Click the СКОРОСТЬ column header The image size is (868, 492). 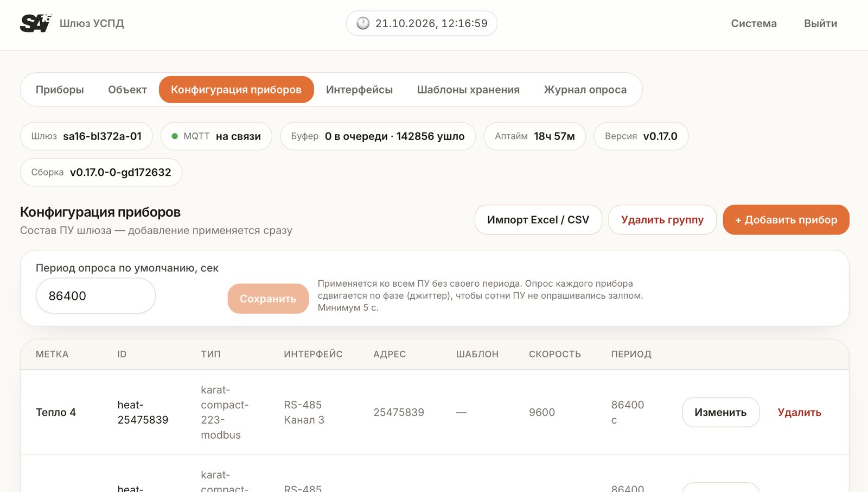click(x=554, y=354)
